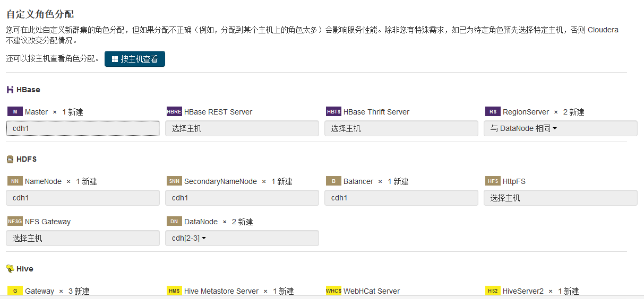
Task: Click the HBTS Thrift Server badge
Action: coord(333,111)
